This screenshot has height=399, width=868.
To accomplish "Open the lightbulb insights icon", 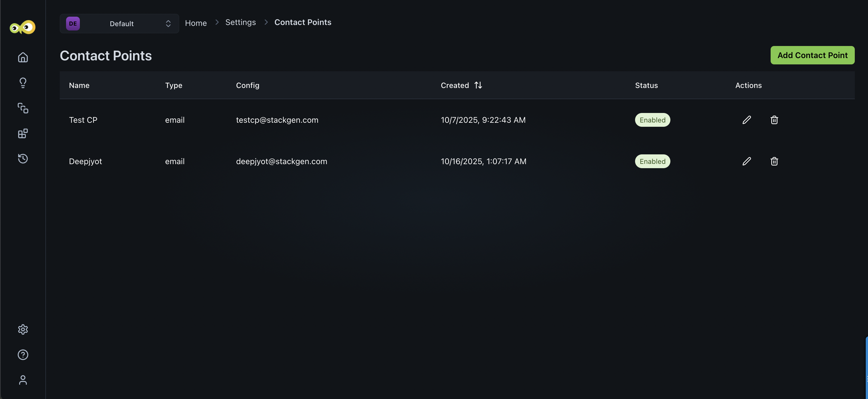I will click(x=23, y=83).
